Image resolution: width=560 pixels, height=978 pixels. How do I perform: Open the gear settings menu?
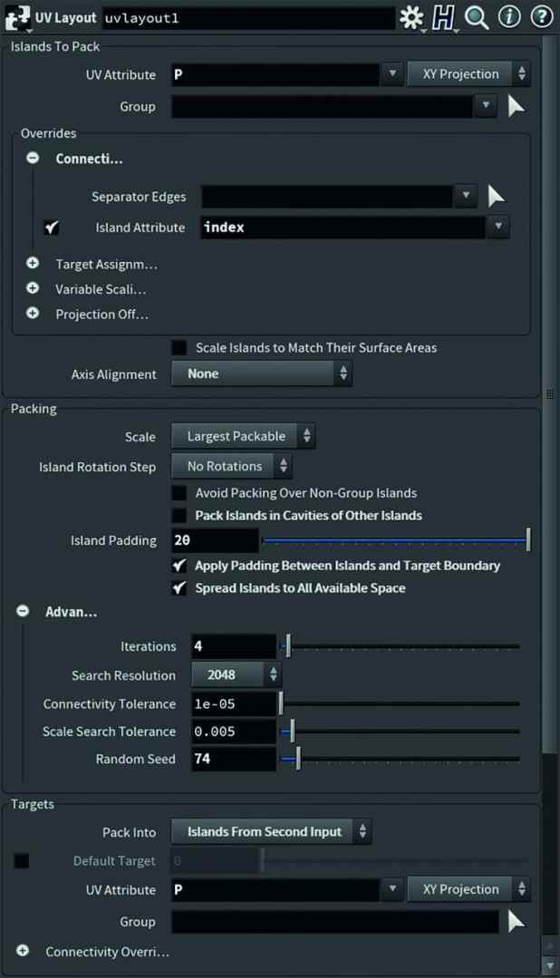[410, 16]
